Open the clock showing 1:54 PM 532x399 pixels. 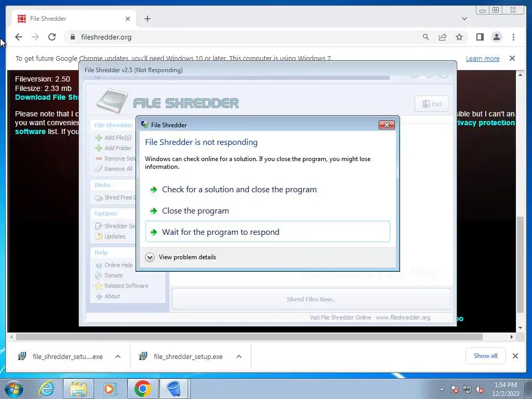[x=506, y=389]
